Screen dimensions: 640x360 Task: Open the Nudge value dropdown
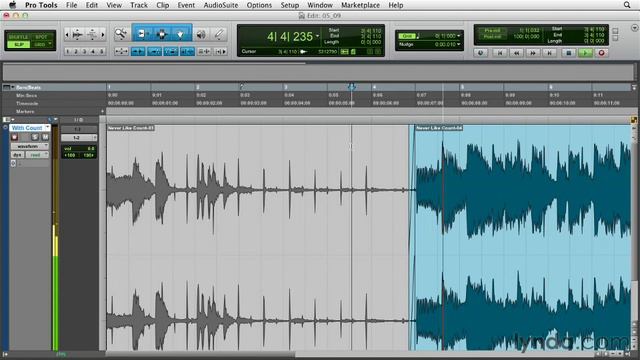459,44
